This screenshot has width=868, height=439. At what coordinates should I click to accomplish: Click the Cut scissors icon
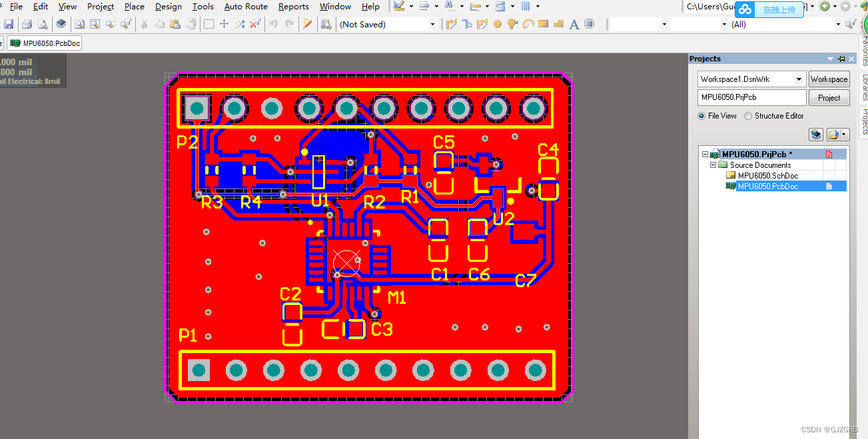[x=144, y=24]
